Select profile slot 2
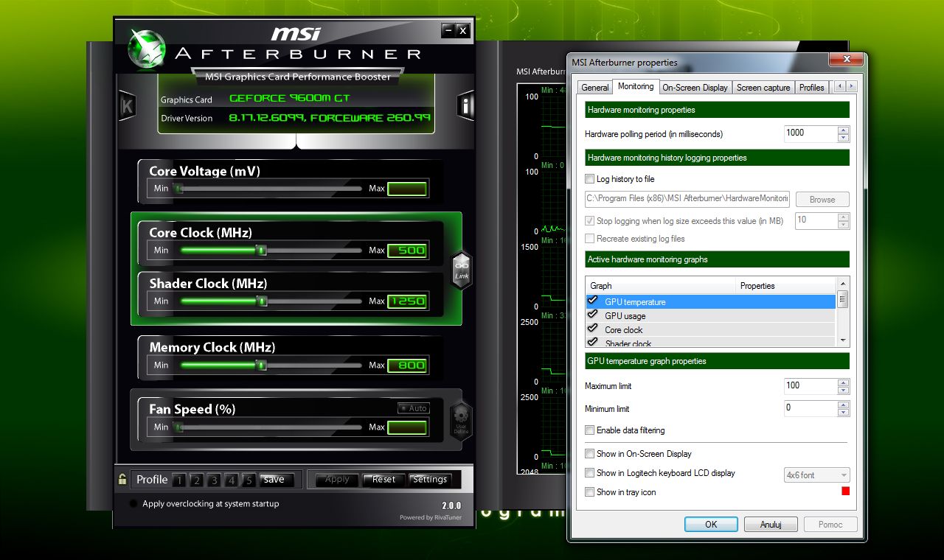The height and width of the screenshot is (560, 944). pos(196,480)
